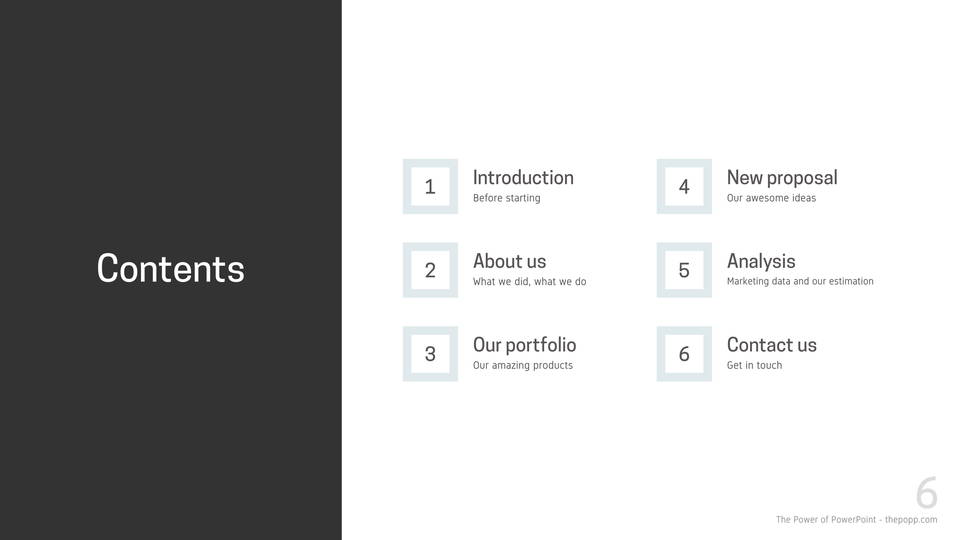This screenshot has height=540, width=960.
Task: Click the 'Our amazing products' subtitle
Action: [x=522, y=366]
